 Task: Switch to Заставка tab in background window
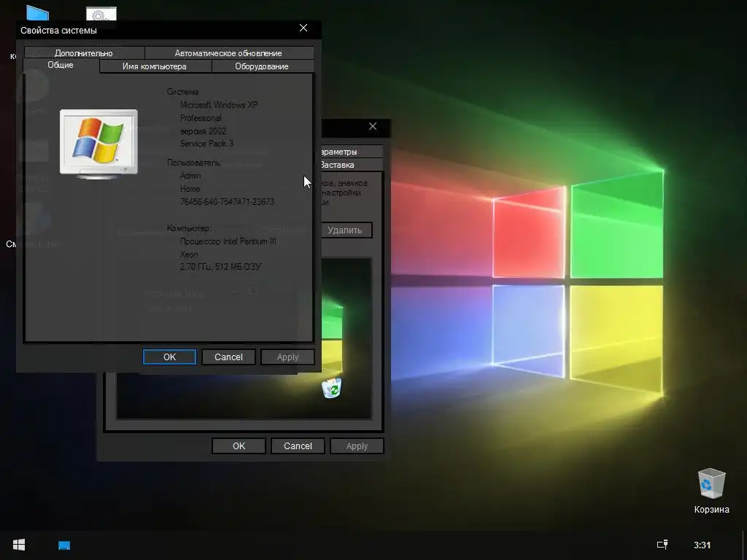point(352,165)
